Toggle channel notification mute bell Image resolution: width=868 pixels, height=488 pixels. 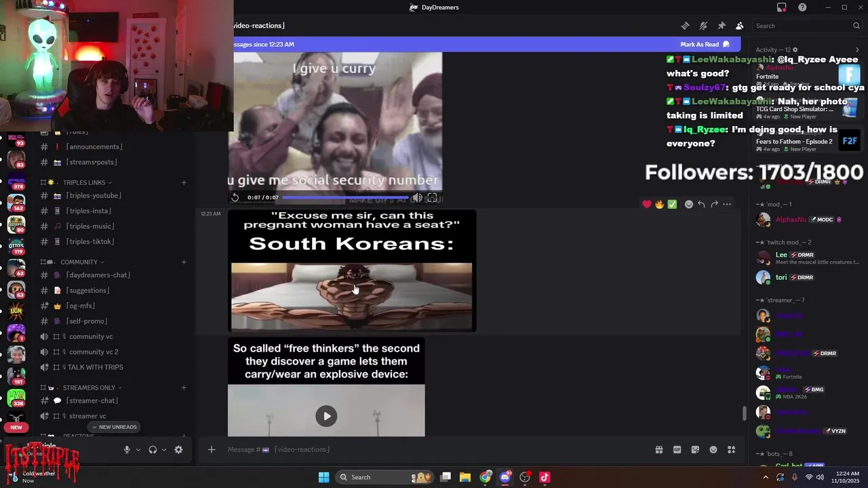(703, 26)
